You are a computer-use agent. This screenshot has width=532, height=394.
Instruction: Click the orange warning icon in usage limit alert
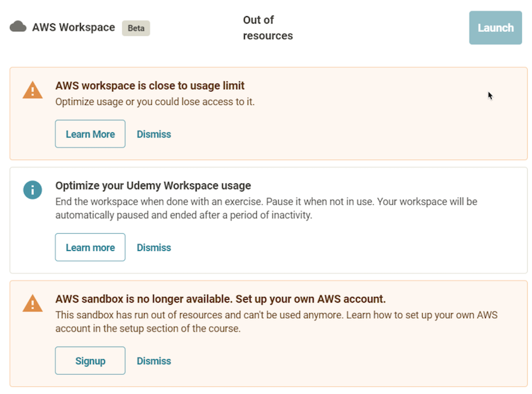click(x=33, y=90)
